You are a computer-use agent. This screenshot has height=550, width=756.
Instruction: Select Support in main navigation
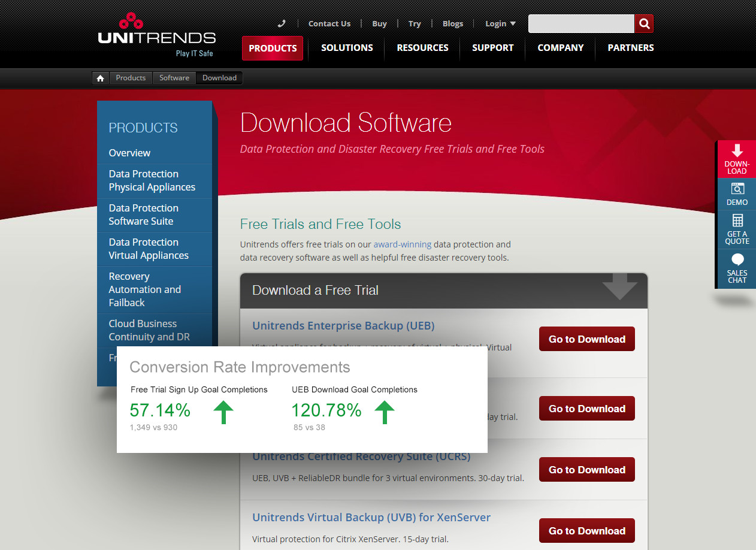492,48
